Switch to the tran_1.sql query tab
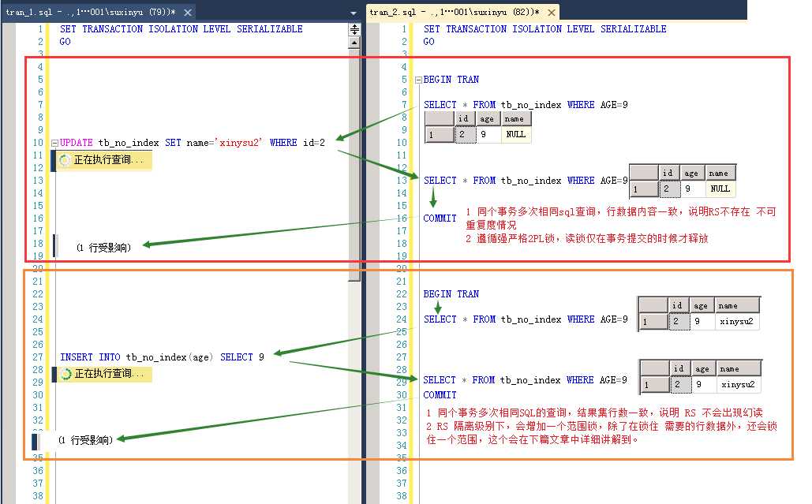The width and height of the screenshot is (812, 504). click(92, 12)
